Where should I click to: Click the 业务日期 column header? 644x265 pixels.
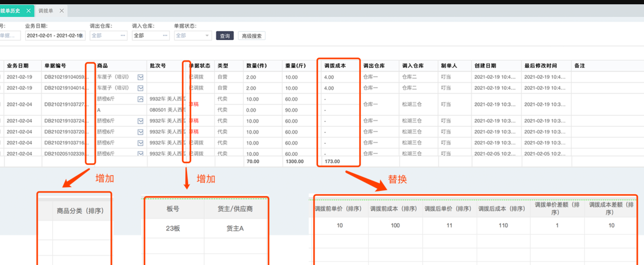click(x=18, y=66)
